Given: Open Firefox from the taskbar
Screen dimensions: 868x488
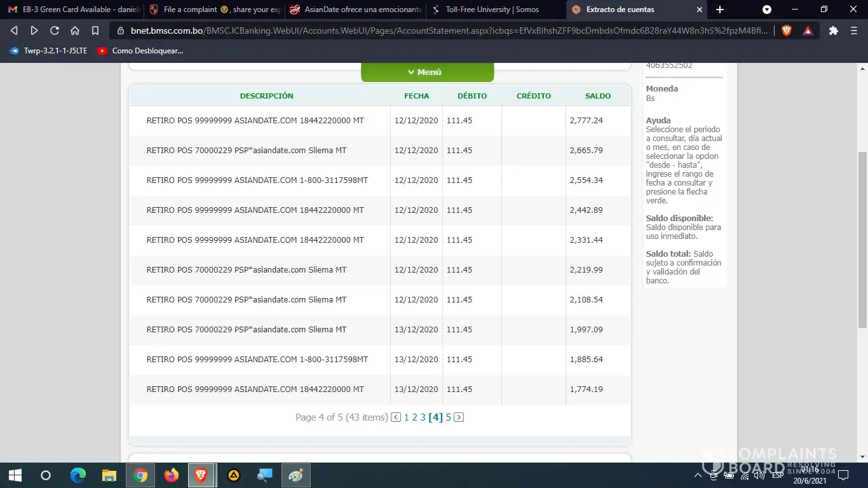Looking at the screenshot, I should pos(171,475).
